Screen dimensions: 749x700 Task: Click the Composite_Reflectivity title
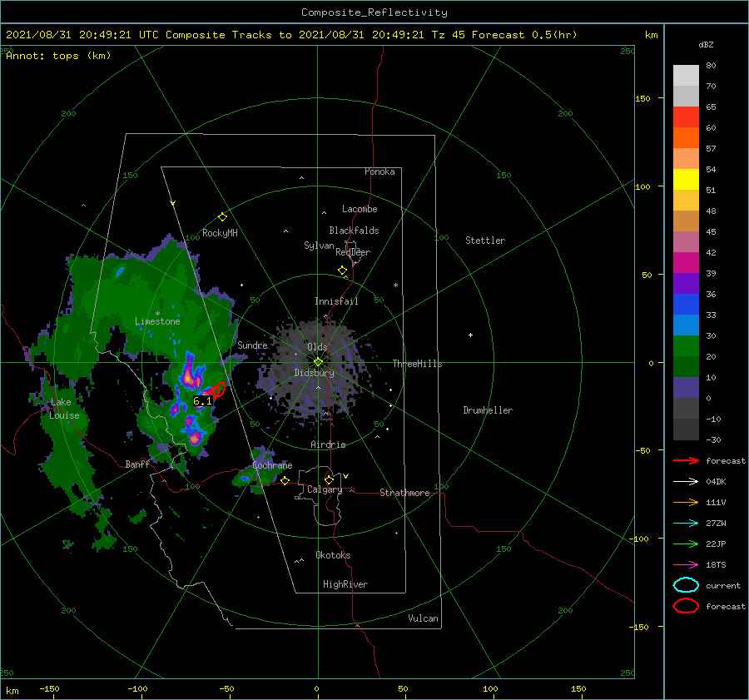click(374, 12)
